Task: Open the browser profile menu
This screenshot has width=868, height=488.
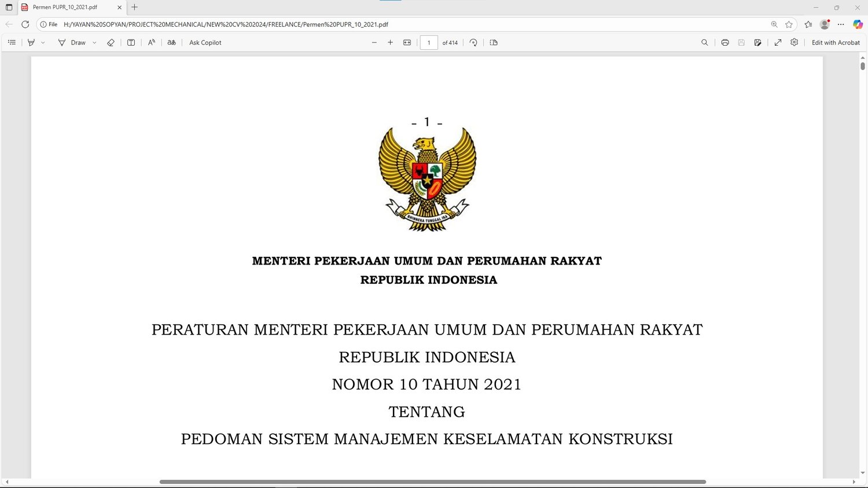Action: coord(825,24)
